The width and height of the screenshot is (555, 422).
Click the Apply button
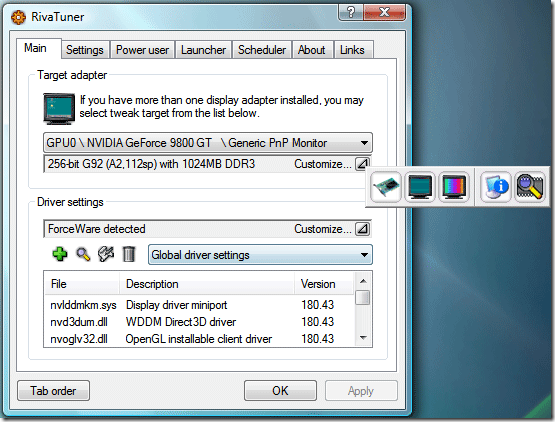361,390
